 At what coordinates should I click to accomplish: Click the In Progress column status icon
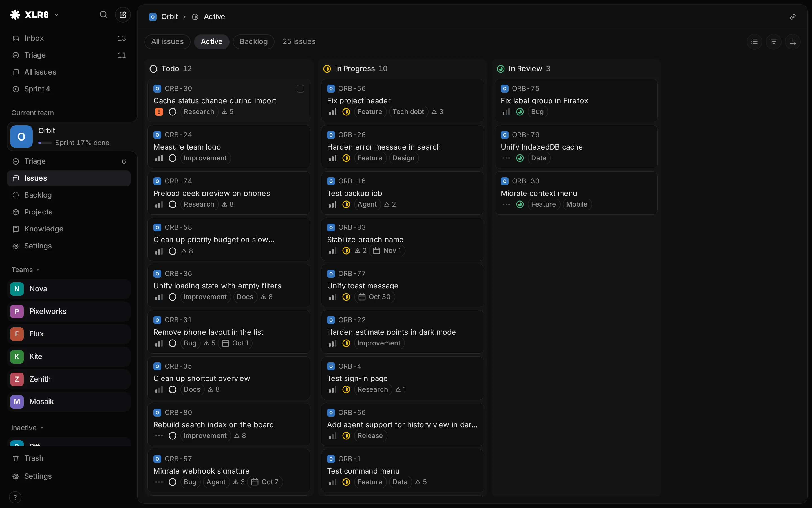tap(327, 69)
